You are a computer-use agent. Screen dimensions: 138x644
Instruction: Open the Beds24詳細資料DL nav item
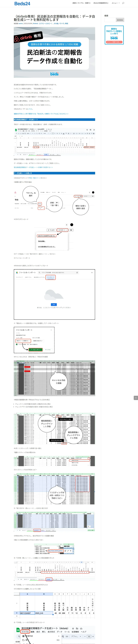(x=101, y=3)
